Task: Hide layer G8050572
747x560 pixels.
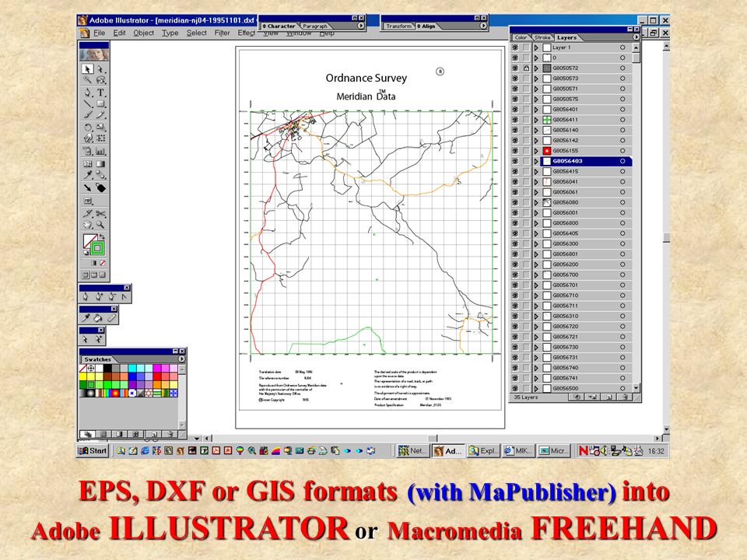Action: point(515,68)
